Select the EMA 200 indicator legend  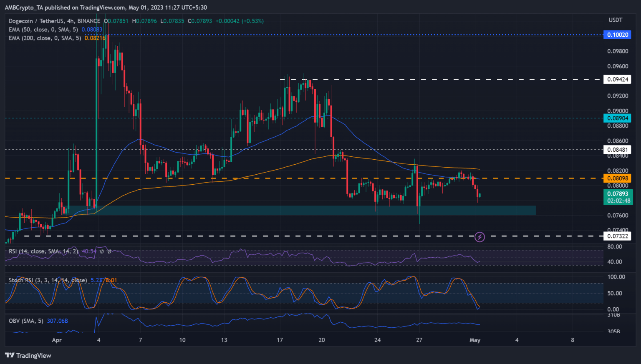tap(45, 38)
